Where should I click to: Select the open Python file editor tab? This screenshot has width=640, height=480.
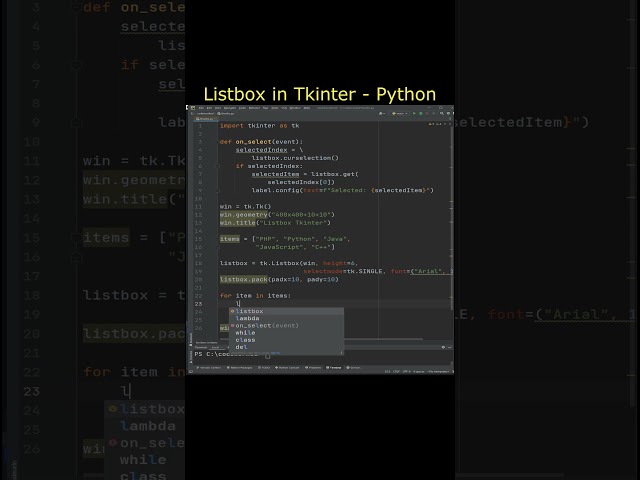pyautogui.click(x=204, y=119)
